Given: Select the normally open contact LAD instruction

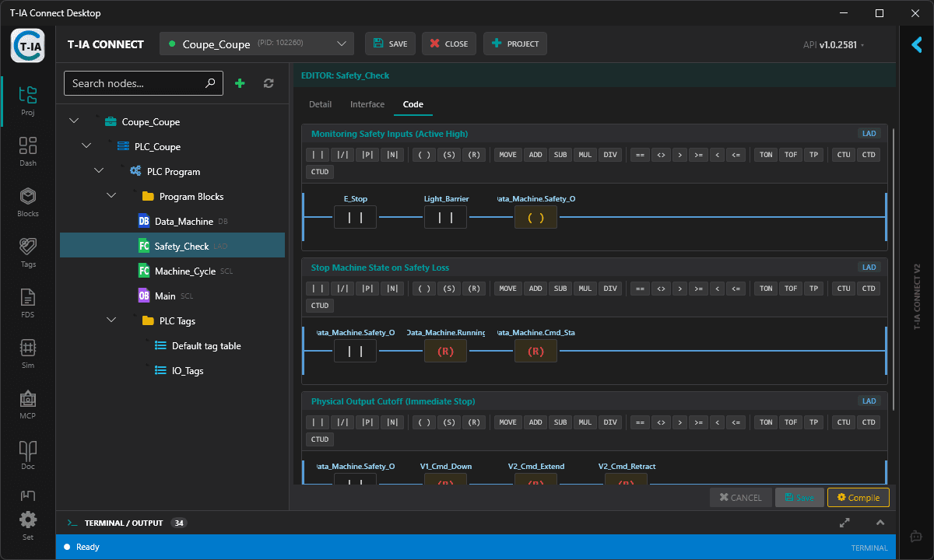Looking at the screenshot, I should 317,154.
